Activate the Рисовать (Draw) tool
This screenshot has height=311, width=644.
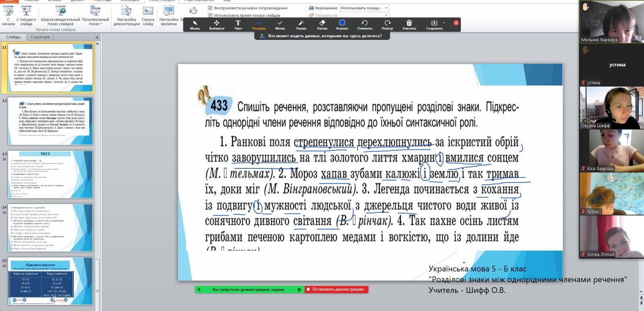(x=259, y=25)
